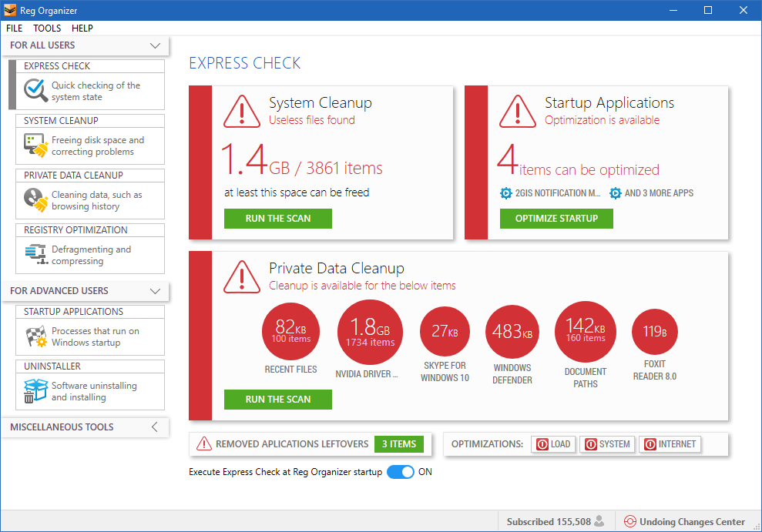This screenshot has height=532, width=762.
Task: Toggle the LOAD optimization
Action: 553,443
